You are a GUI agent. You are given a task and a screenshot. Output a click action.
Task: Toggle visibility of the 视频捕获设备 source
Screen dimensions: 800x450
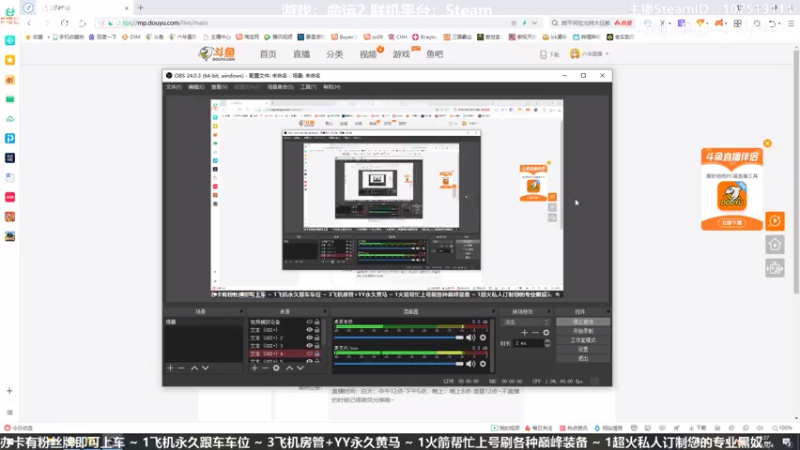click(309, 322)
